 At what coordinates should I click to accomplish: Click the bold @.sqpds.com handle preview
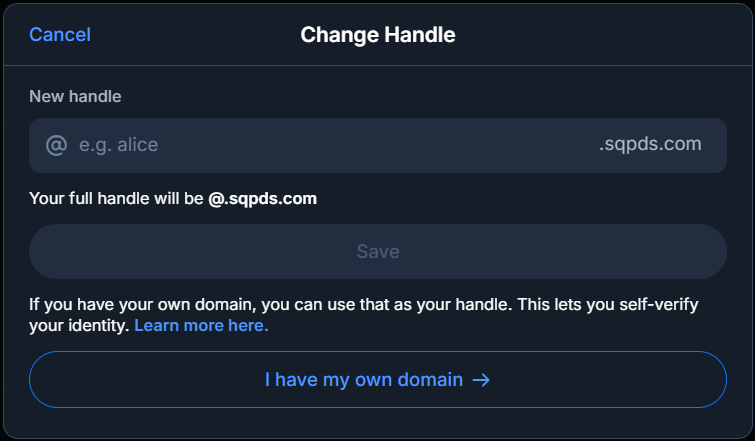tap(262, 198)
